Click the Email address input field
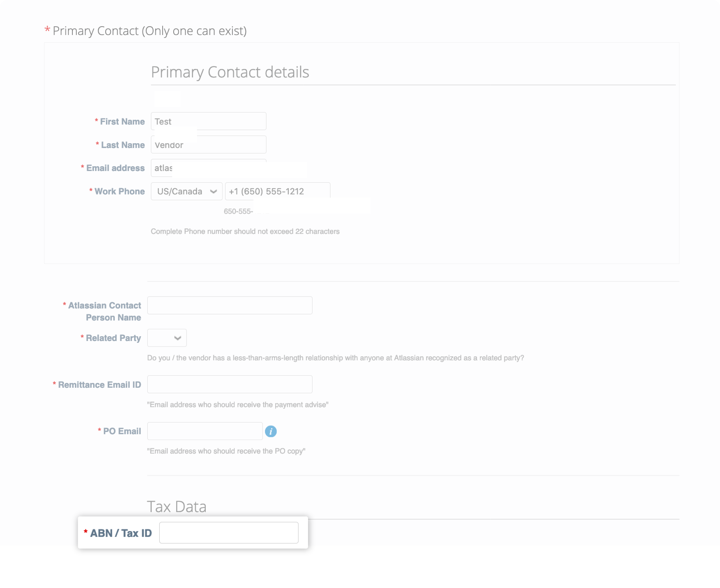This screenshot has width=720, height=588. pos(208,168)
